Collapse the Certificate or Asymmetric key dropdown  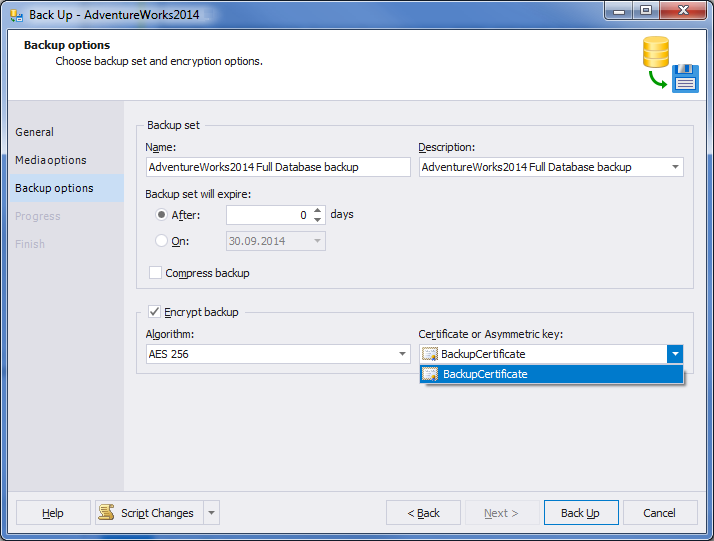(x=675, y=354)
